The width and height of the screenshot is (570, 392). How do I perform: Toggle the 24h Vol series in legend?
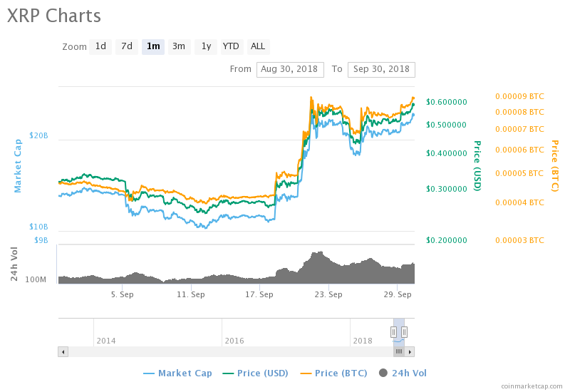point(403,373)
